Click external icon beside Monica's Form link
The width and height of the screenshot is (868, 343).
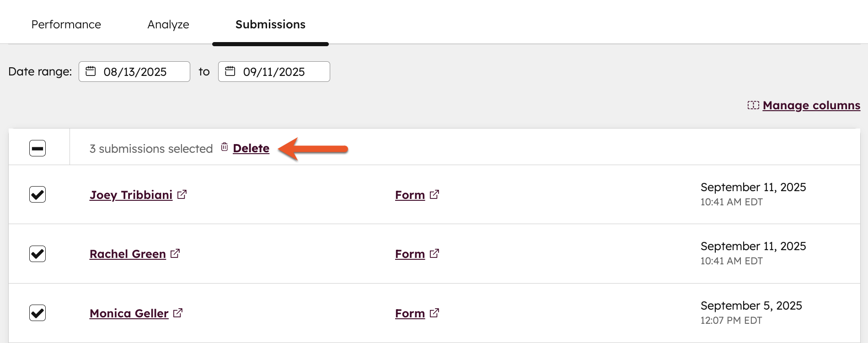(434, 313)
